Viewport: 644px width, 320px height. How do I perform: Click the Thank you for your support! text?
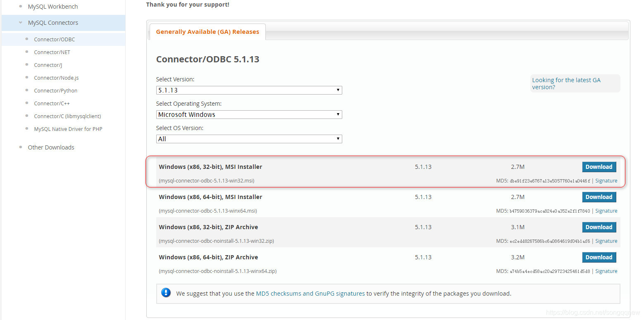pyautogui.click(x=188, y=5)
